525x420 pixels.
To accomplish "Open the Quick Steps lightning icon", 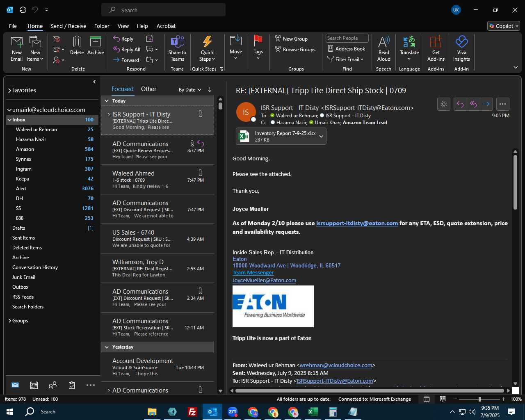I will click(207, 49).
